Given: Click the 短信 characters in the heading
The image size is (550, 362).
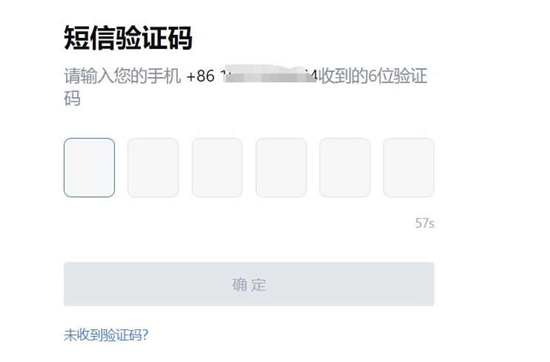Looking at the screenshot, I should pyautogui.click(x=89, y=38).
